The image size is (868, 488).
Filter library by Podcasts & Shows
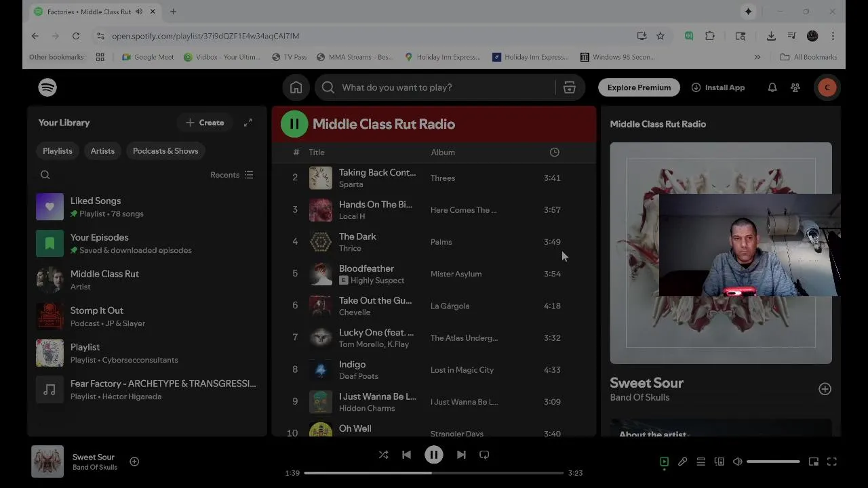tap(165, 151)
